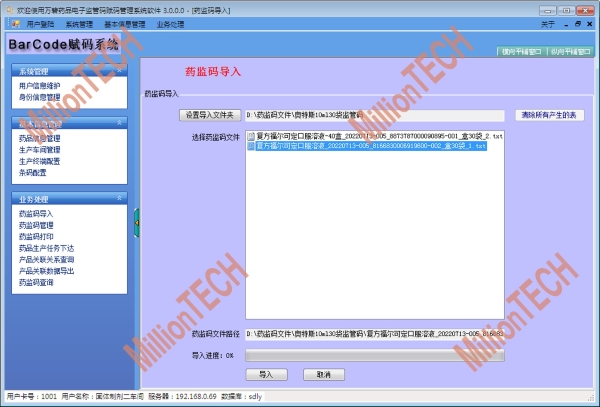Open the 基本信息管理 menu

pyautogui.click(x=125, y=24)
